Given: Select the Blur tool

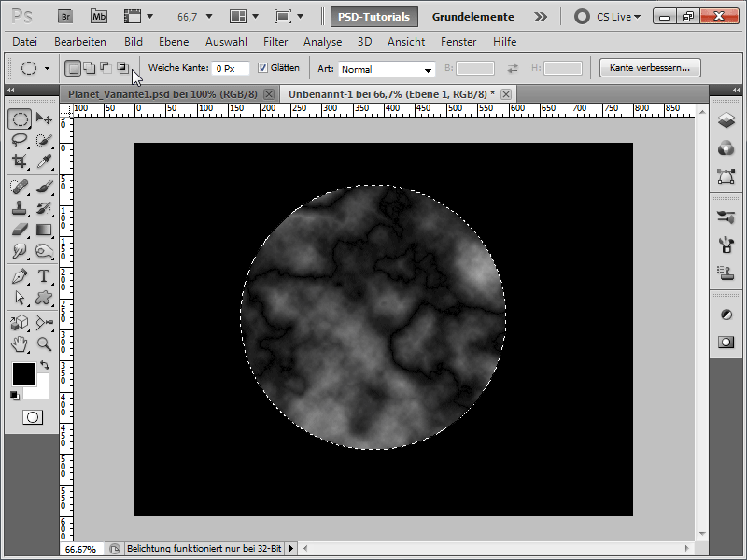Looking at the screenshot, I should (20, 251).
